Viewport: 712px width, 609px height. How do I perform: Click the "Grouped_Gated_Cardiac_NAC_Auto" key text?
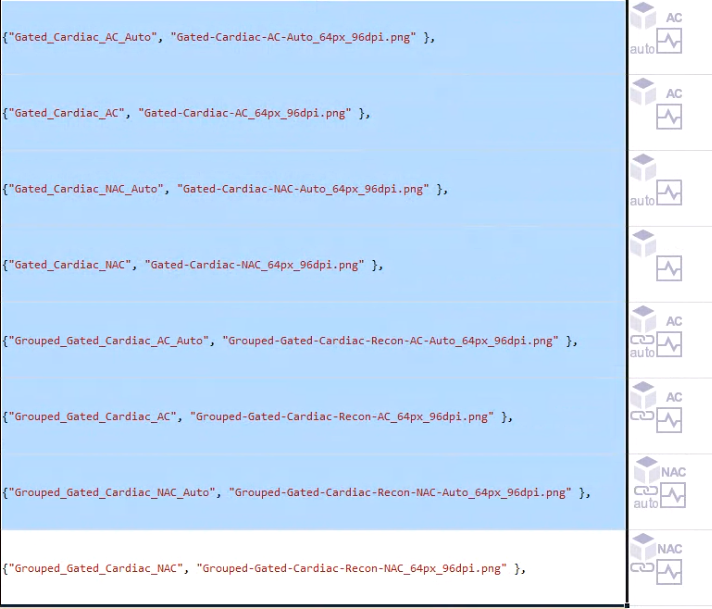pos(112,492)
